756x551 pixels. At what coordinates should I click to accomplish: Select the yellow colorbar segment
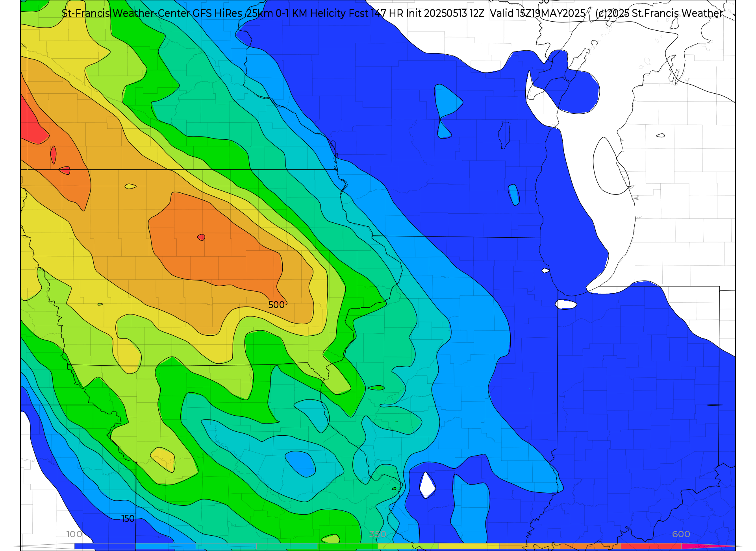(x=469, y=546)
